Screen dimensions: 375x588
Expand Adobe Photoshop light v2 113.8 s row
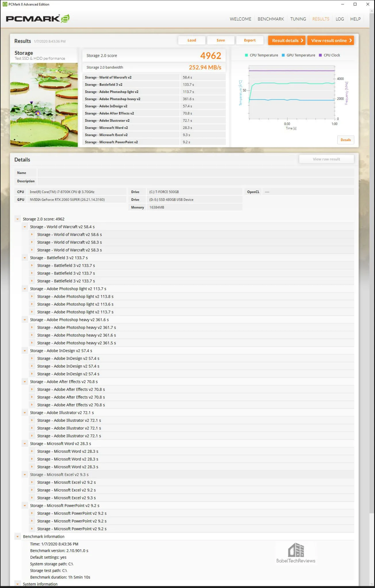pos(32,297)
